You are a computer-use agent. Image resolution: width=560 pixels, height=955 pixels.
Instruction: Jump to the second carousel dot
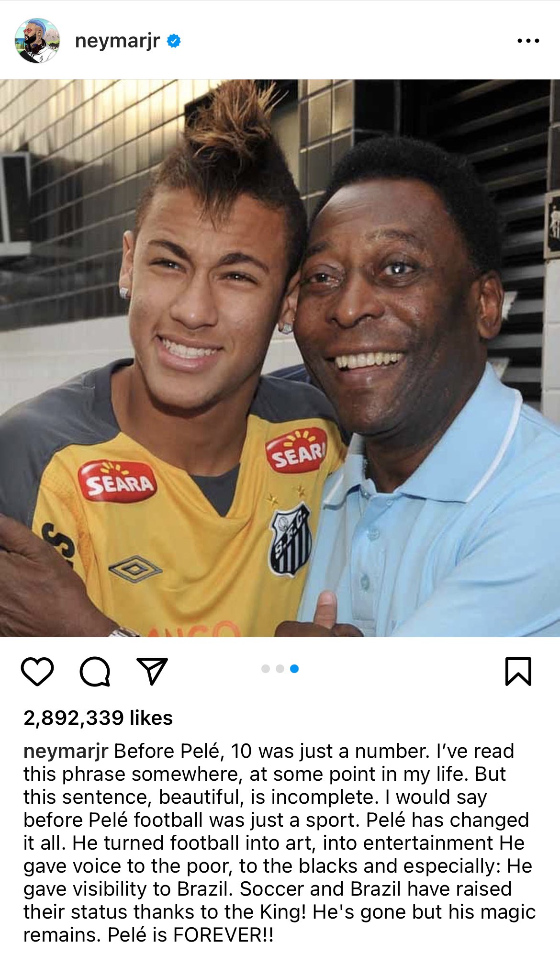(x=280, y=669)
